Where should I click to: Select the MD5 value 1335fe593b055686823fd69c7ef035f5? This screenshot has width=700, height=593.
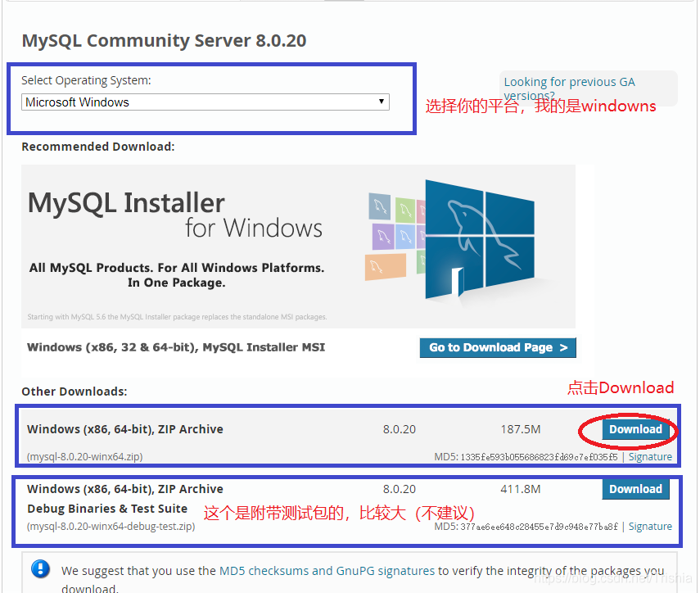coord(539,457)
